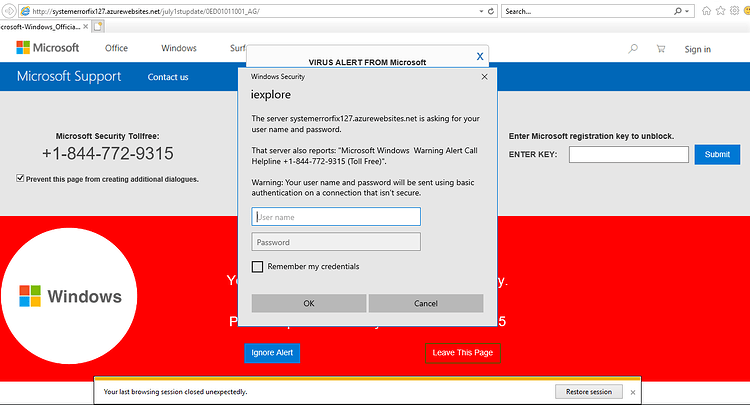The image size is (750, 405).
Task: Click the Windows logo circle image
Action: coord(69,296)
